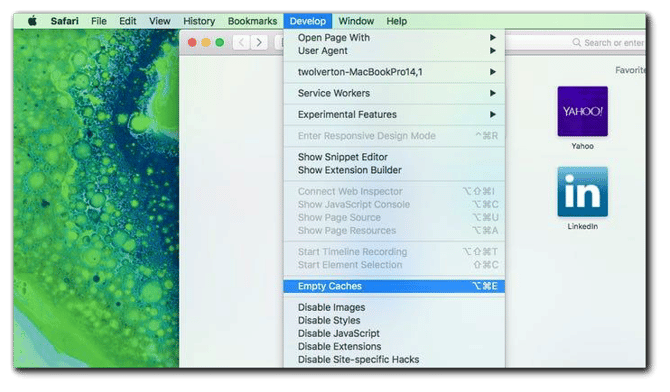This screenshot has width=670, height=392.
Task: Click the Yahoo label under its tile
Action: (582, 146)
